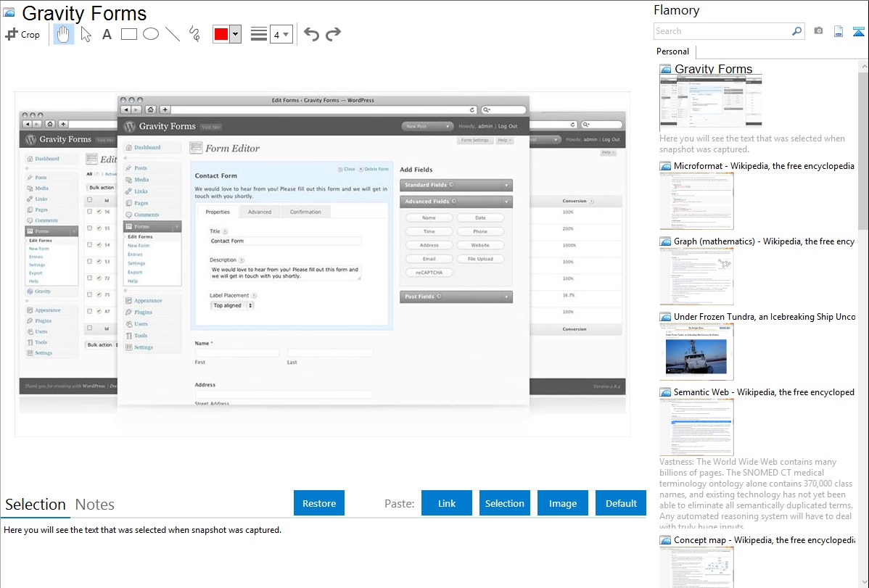869x588 pixels.
Task: Open the Selection tab
Action: coord(36,505)
